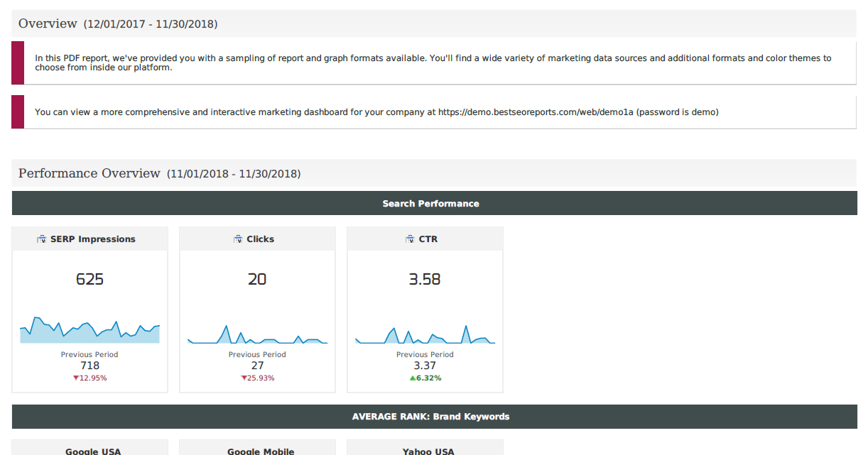This screenshot has width=868, height=455.
Task: Click the Clicks sparkline chart
Action: click(x=257, y=334)
